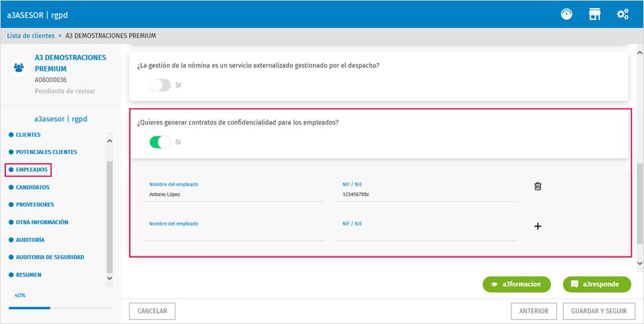Open the dashboard gauge icon in header
Viewport: 644px width, 324px height.
point(566,14)
